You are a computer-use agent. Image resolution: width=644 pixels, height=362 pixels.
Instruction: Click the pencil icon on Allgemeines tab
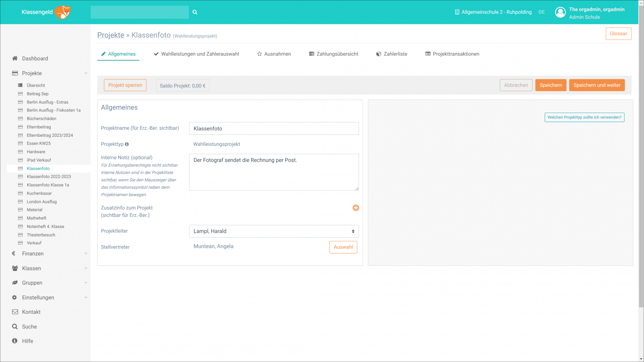click(x=103, y=54)
